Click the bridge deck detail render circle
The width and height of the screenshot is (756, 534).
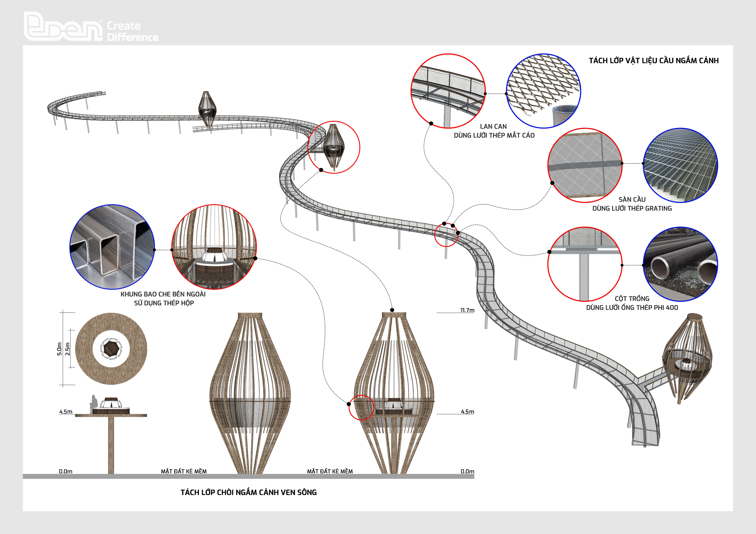point(585,165)
